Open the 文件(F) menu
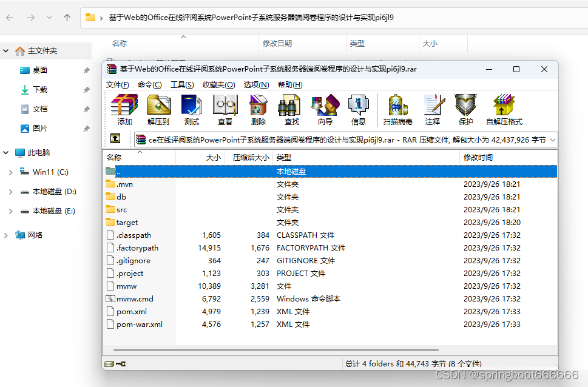 click(117, 85)
